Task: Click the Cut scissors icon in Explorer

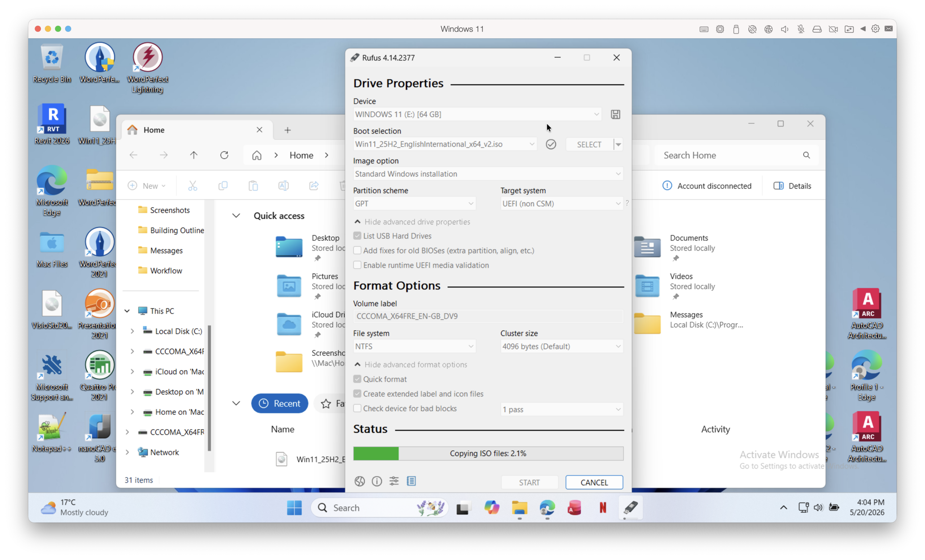Action: point(193,186)
